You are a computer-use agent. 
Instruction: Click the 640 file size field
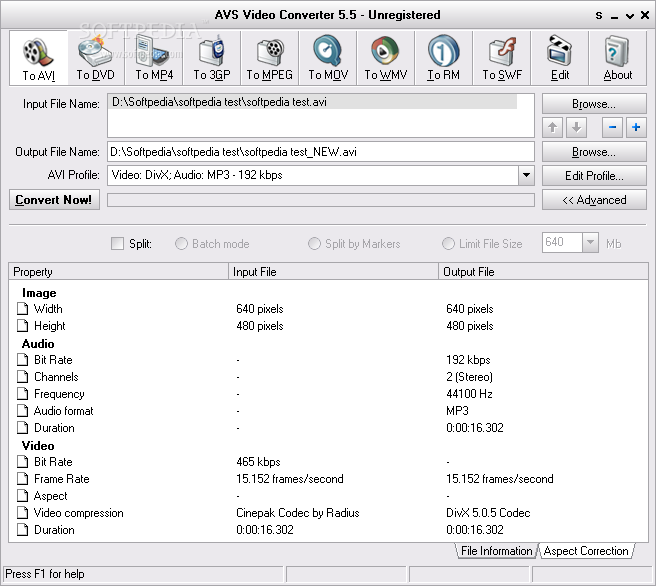coord(562,243)
